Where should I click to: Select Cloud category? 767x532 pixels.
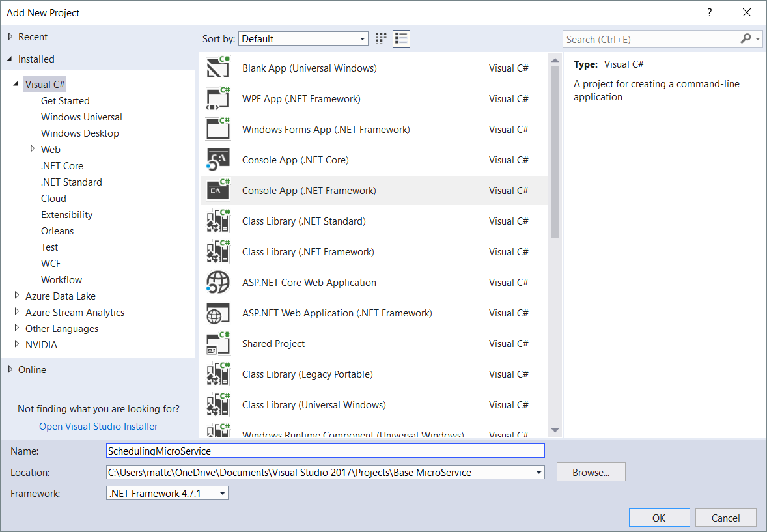click(53, 198)
